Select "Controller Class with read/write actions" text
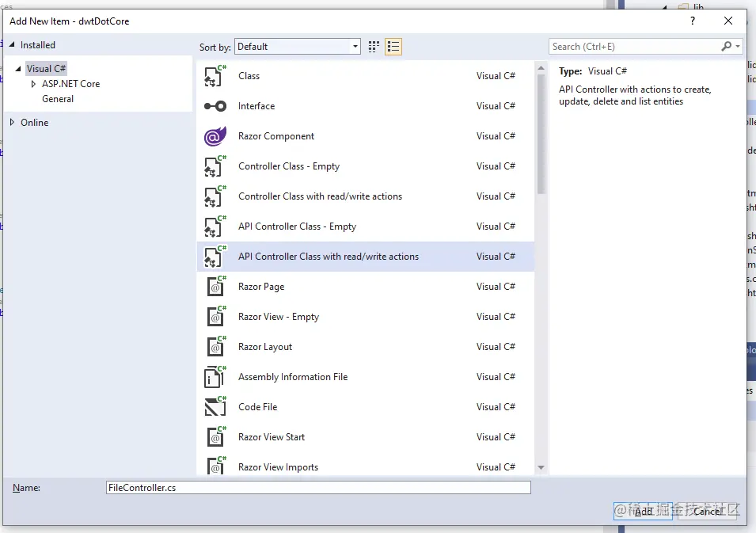 [x=320, y=196]
